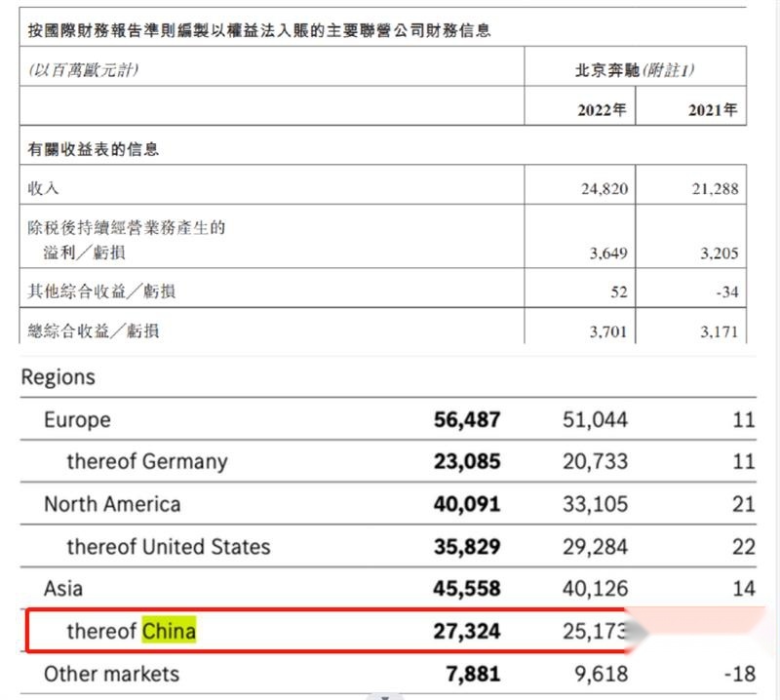Viewport: 780px width, 700px height.
Task: Click the 除稅後持續經營業務產生的 label
Action: point(127,227)
